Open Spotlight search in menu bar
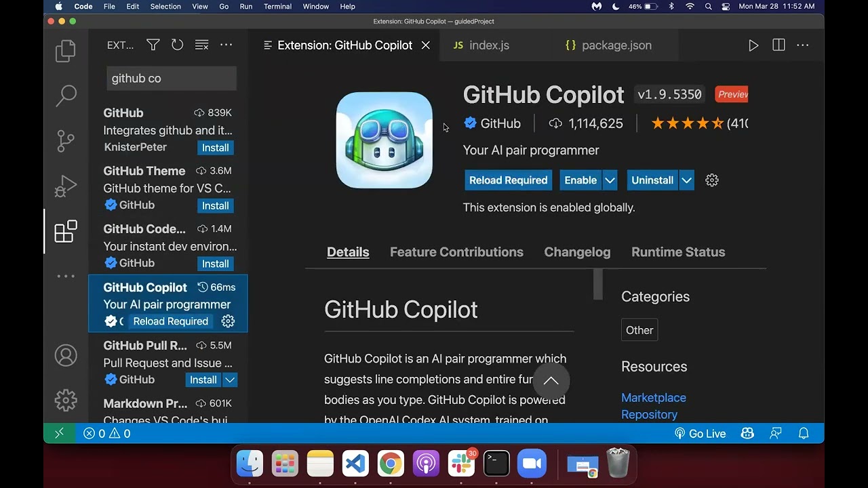 pyautogui.click(x=709, y=6)
